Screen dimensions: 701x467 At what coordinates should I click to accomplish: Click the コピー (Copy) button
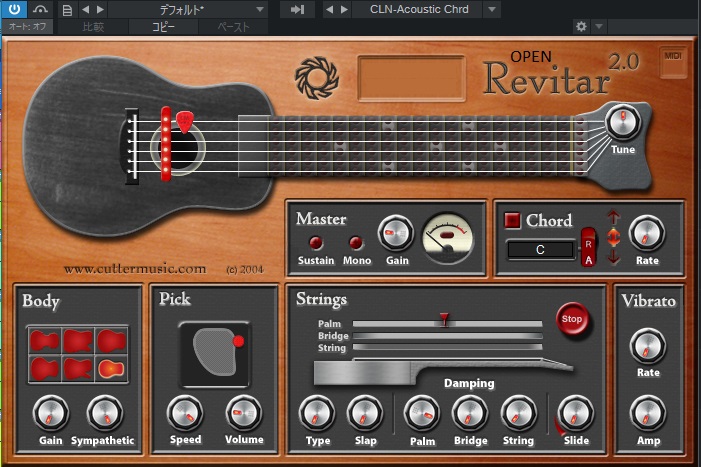[x=162, y=27]
